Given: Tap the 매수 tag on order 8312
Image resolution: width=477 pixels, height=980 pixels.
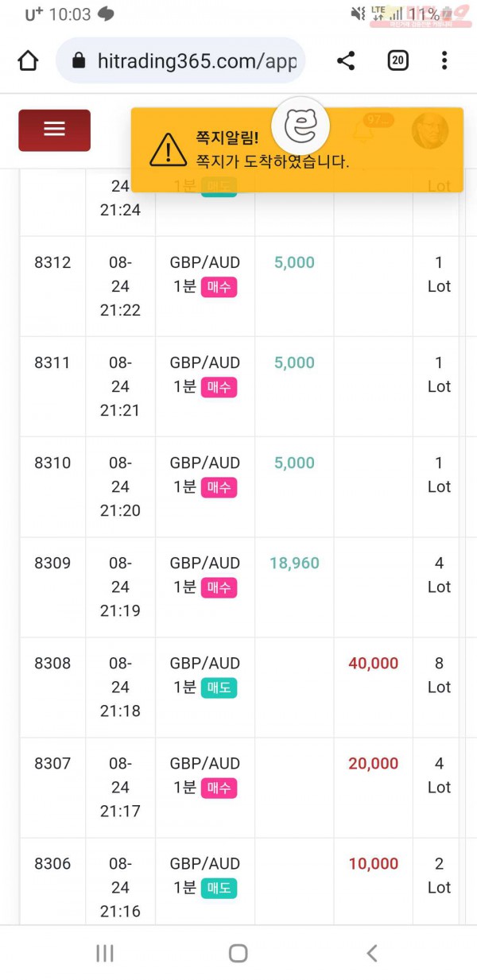Looking at the screenshot, I should (219, 287).
